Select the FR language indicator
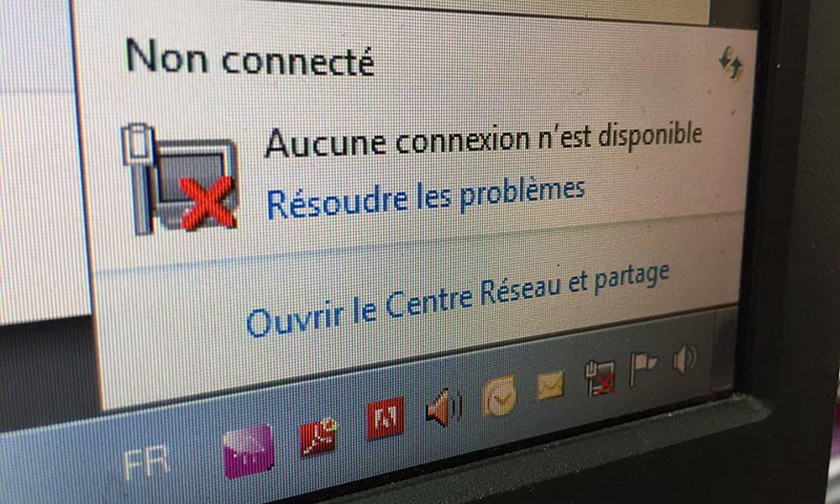 [146, 464]
